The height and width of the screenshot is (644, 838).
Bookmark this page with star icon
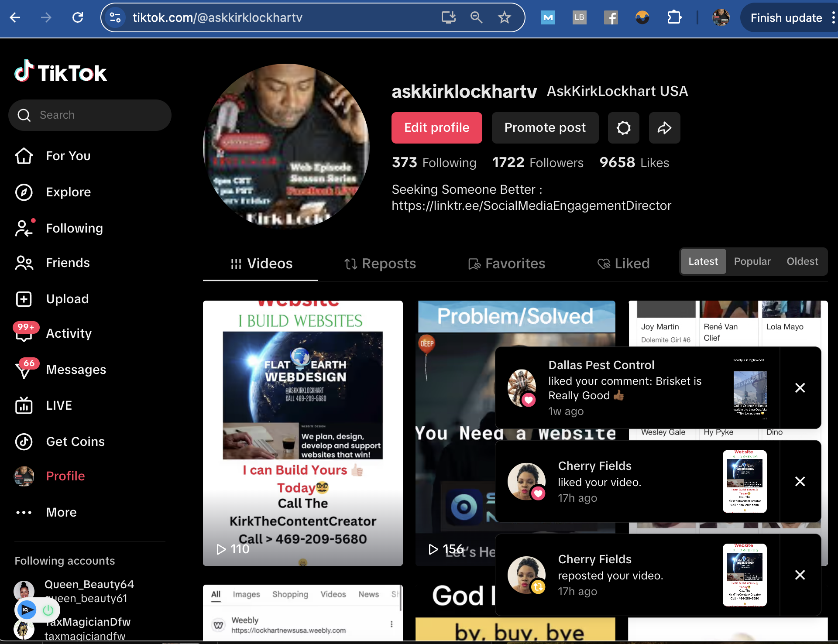pyautogui.click(x=504, y=17)
